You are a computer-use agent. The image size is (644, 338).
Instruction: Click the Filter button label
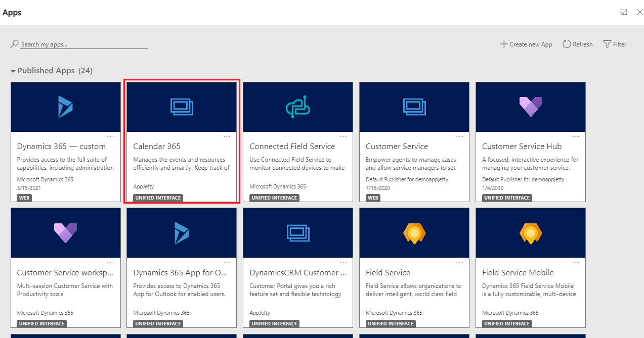(x=620, y=44)
